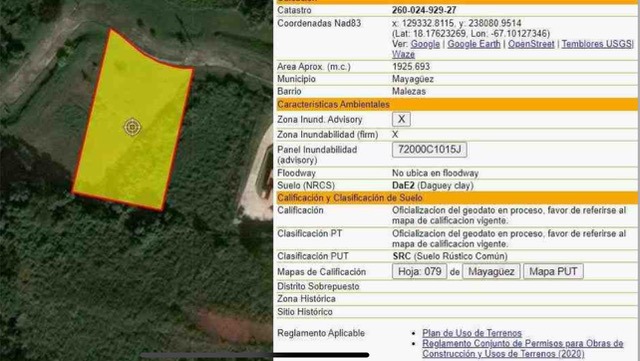Click the Distrito Sobrepuesto label
The image size is (640, 361).
pos(318,286)
